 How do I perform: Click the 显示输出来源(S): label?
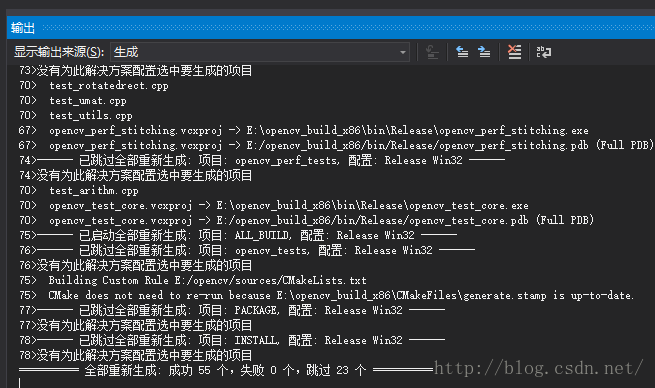[x=59, y=52]
